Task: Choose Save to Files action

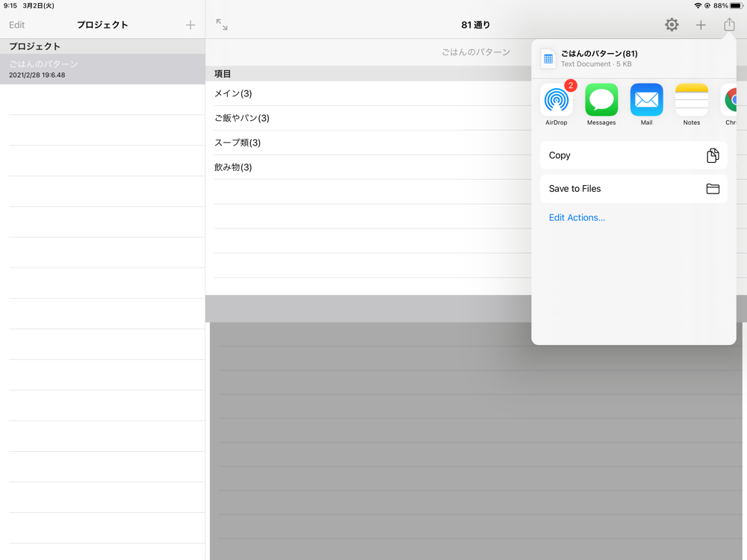Action: (633, 189)
